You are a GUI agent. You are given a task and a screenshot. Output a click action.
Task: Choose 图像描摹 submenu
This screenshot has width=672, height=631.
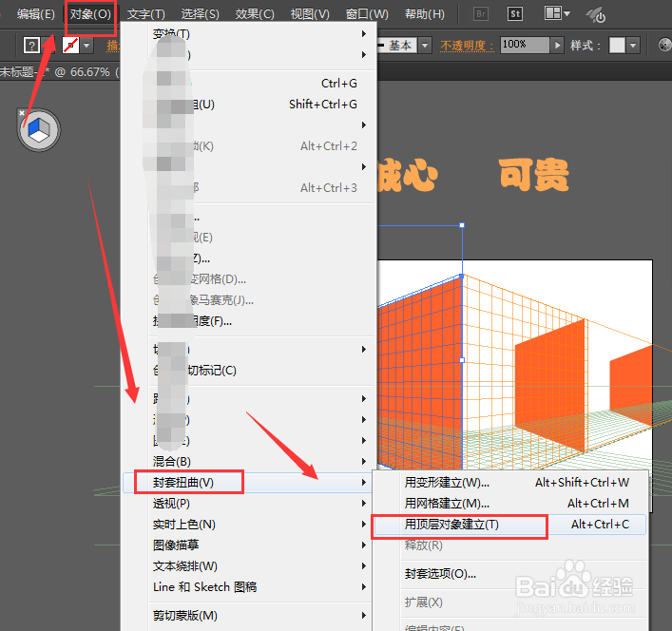click(249, 545)
